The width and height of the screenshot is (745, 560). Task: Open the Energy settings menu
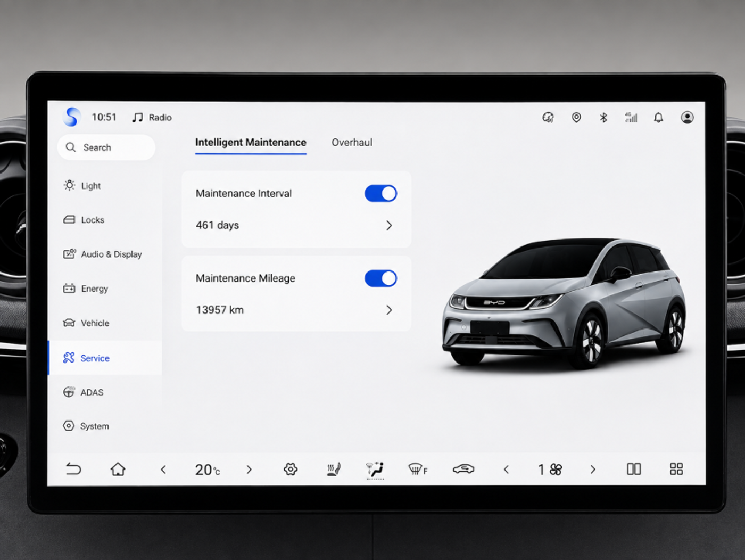(x=105, y=289)
